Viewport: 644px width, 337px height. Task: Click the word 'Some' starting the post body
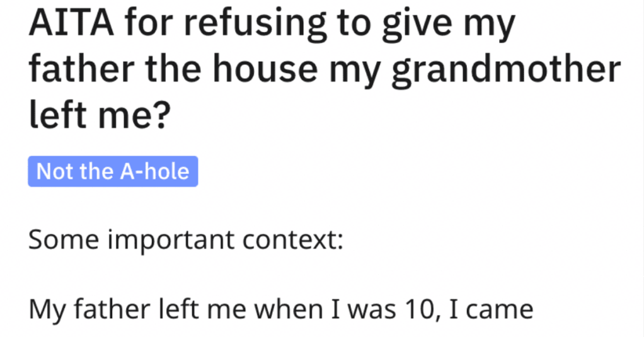[64, 240]
